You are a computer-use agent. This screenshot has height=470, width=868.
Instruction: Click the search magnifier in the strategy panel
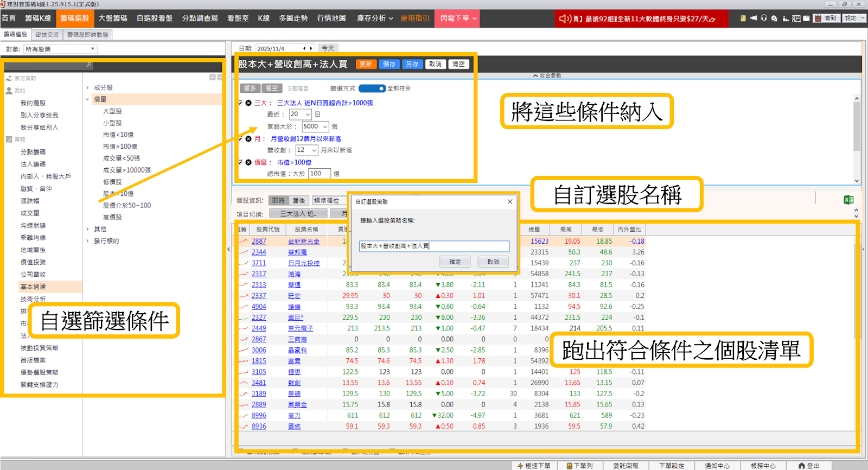pos(88,65)
